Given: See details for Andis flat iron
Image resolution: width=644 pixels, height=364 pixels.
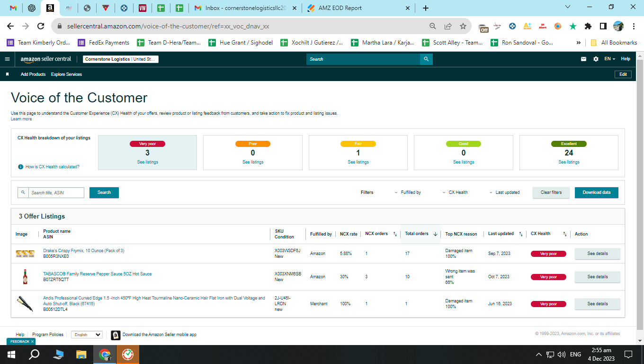Looking at the screenshot, I should tap(598, 304).
